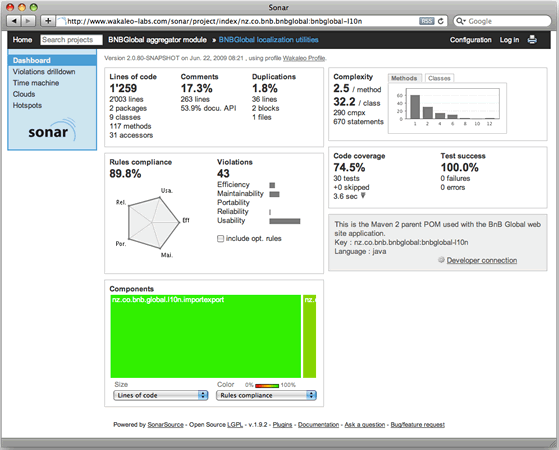Click the Wakaleo Profile link
This screenshot has height=450, width=559.
(x=304, y=58)
